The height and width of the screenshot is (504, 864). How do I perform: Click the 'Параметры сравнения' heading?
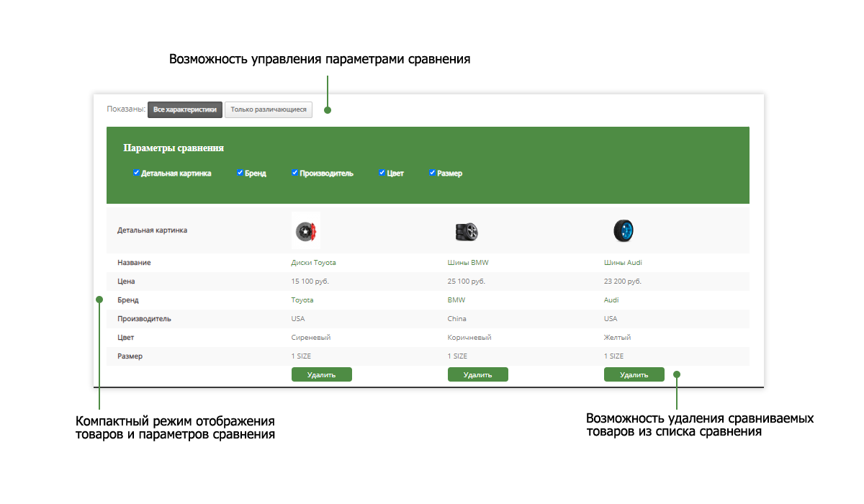point(174,148)
